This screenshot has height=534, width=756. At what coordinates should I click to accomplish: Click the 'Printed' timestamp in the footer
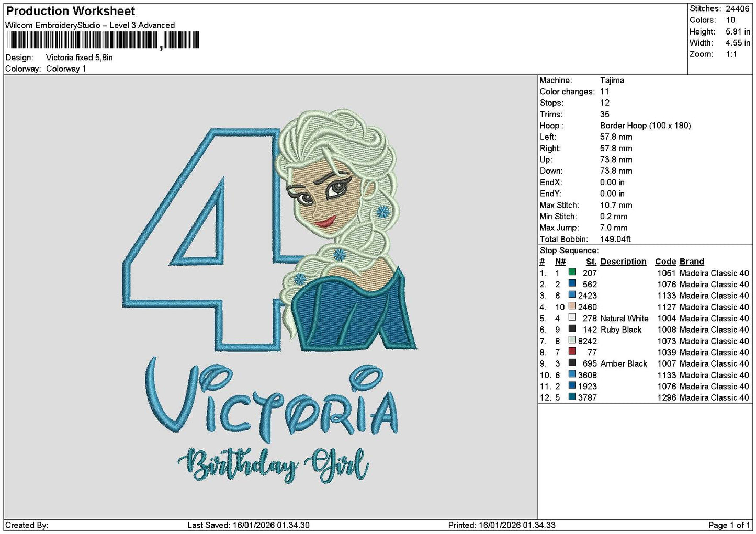pyautogui.click(x=502, y=525)
